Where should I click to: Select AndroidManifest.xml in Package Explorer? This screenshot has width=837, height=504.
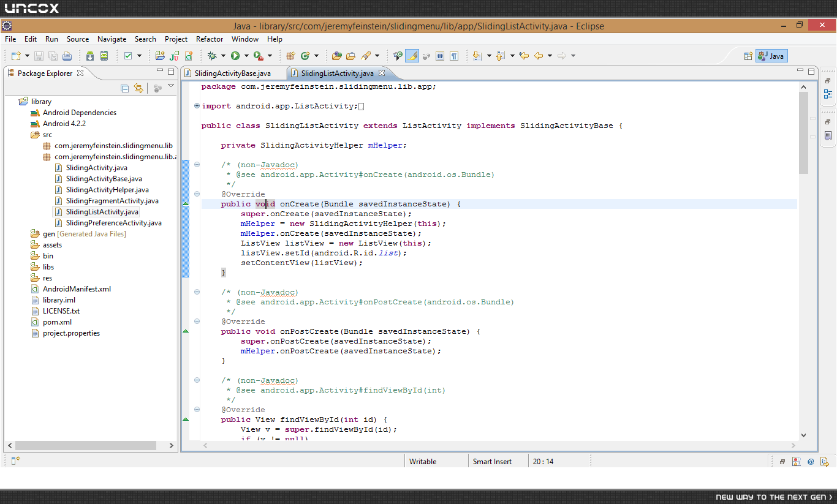click(x=77, y=289)
